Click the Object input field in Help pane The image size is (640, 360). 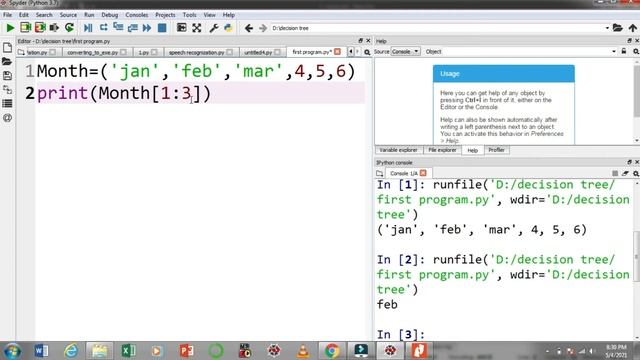529,51
